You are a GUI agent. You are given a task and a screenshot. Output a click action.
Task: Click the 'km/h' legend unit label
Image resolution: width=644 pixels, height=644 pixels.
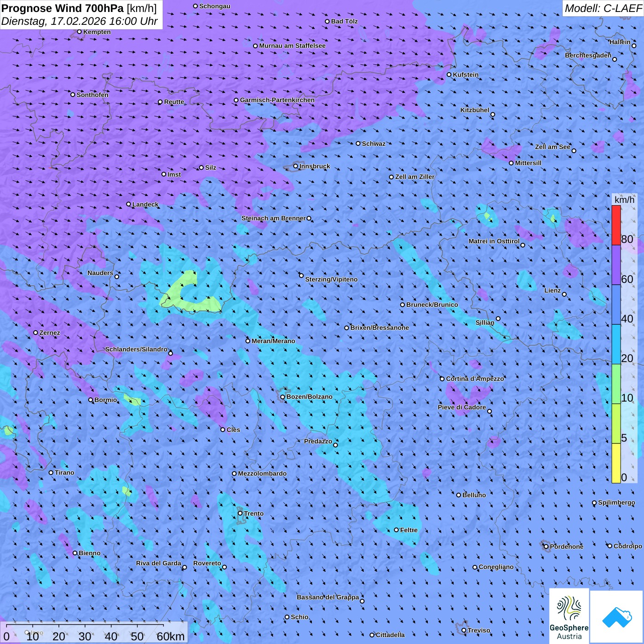[624, 200]
